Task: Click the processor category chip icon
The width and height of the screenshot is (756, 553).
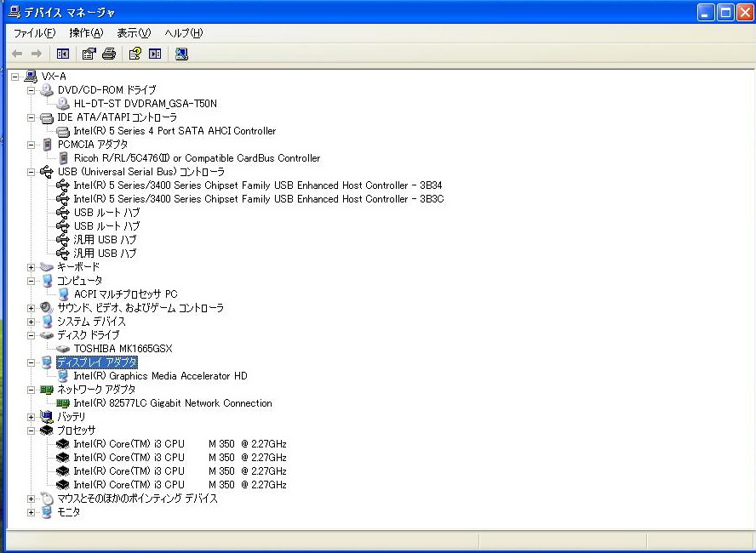Action: [x=46, y=430]
